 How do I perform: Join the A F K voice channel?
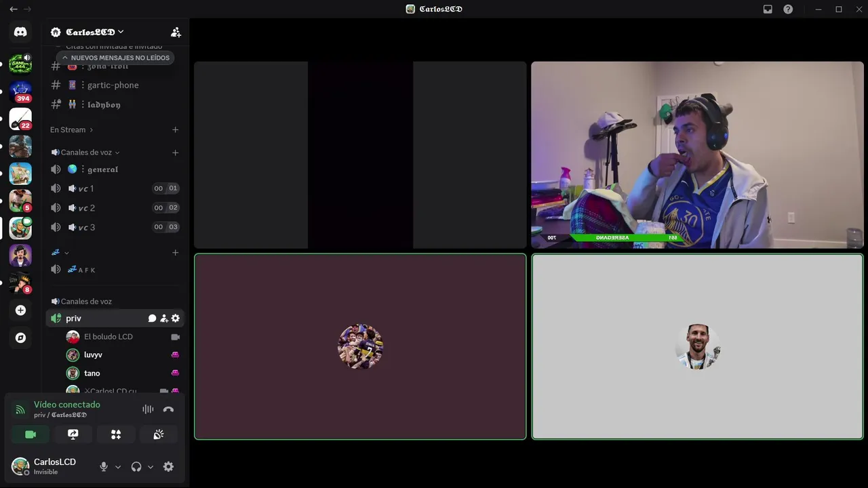coord(115,270)
